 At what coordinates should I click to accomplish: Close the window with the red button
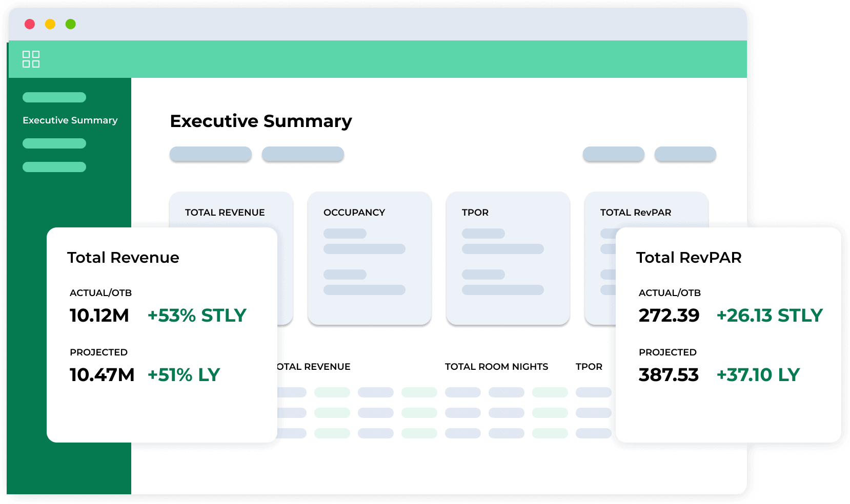tap(30, 24)
